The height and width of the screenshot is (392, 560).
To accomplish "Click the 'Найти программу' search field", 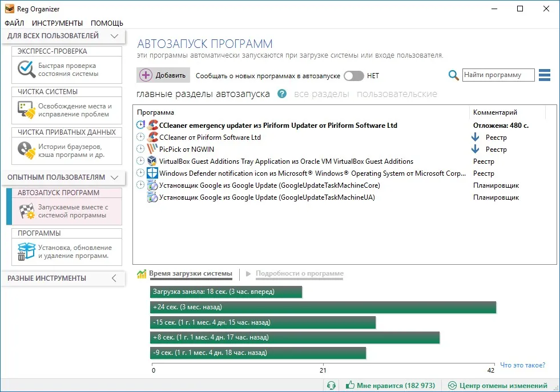I will [498, 75].
